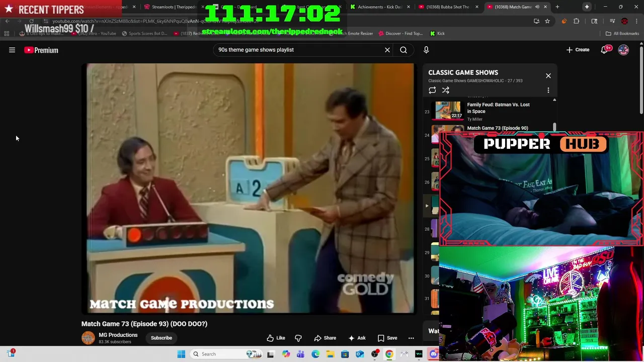Open Discover - Find Top bookmark
This screenshot has height=362, width=644.
[x=399, y=33]
